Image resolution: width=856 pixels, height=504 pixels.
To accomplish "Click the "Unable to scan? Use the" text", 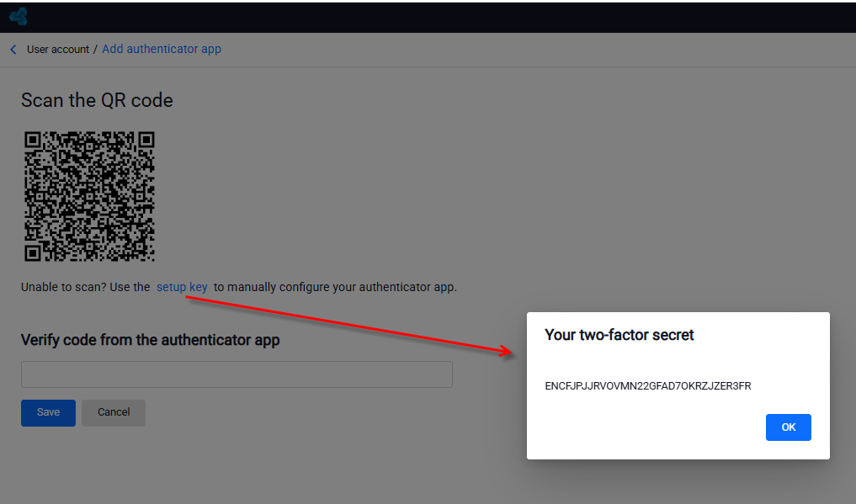I will click(85, 287).
